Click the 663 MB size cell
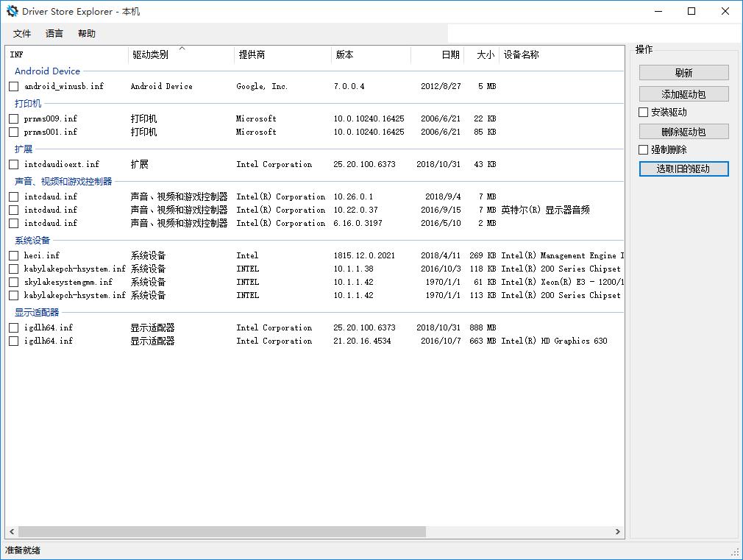 coord(483,341)
